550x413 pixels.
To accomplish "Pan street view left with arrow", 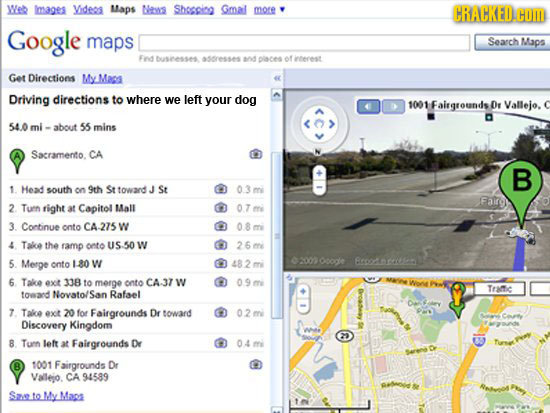I will (x=307, y=124).
